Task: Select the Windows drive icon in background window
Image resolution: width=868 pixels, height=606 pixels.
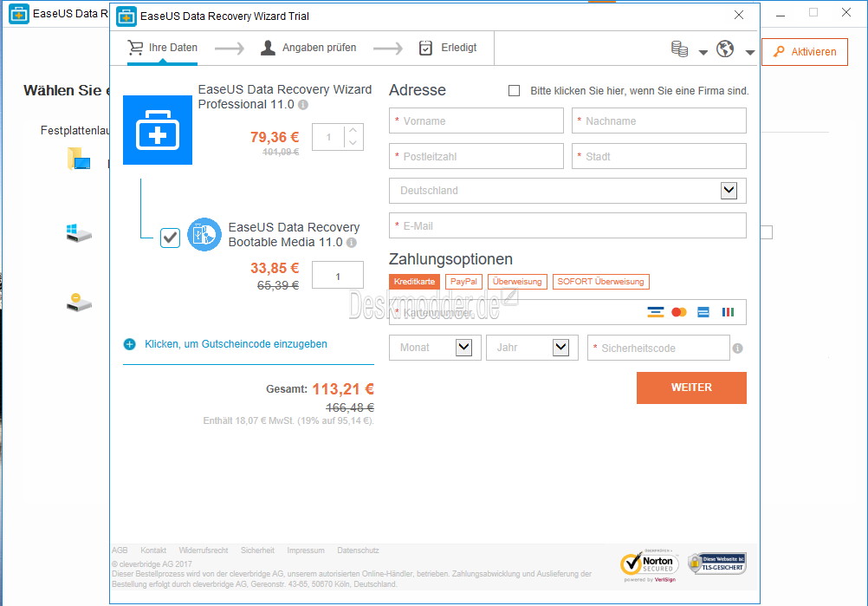Action: [x=79, y=233]
